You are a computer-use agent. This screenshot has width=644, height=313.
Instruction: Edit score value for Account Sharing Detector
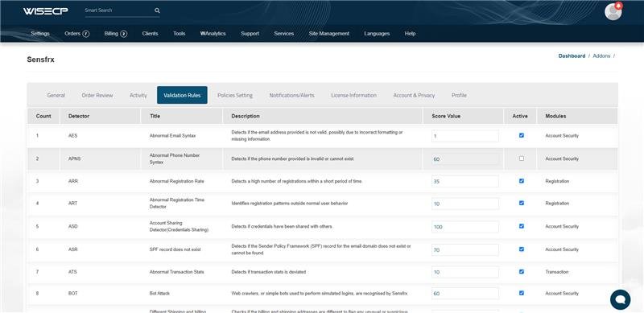[x=465, y=227]
